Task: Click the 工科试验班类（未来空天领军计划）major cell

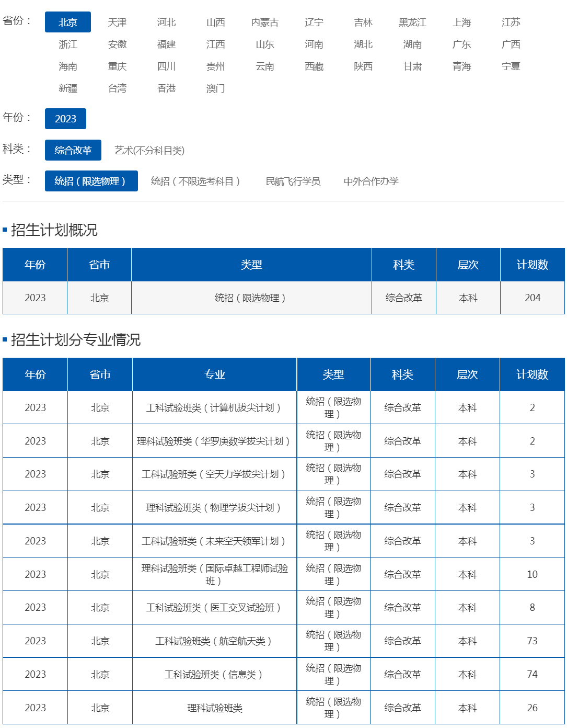Action: click(x=214, y=541)
